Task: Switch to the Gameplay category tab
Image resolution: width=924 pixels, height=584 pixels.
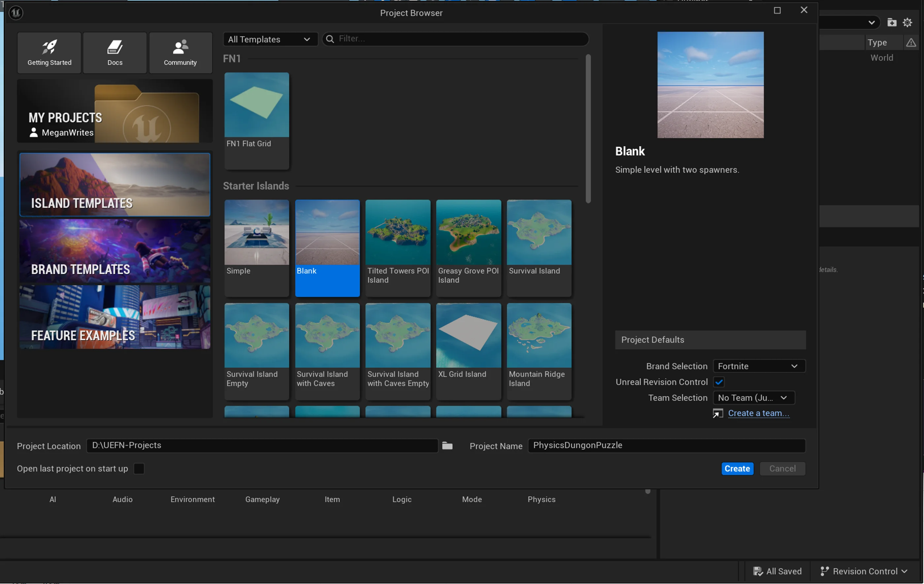Action: (x=262, y=499)
